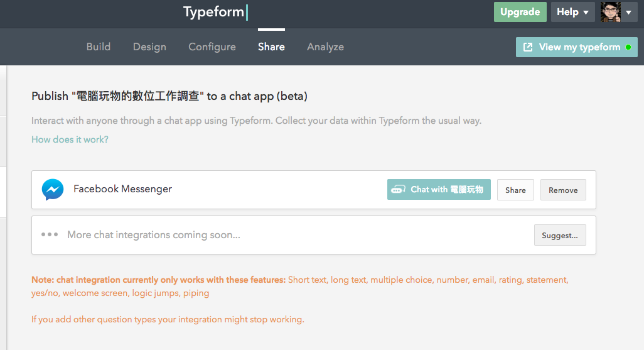Switch to the Analyze tab
644x350 pixels.
click(325, 47)
